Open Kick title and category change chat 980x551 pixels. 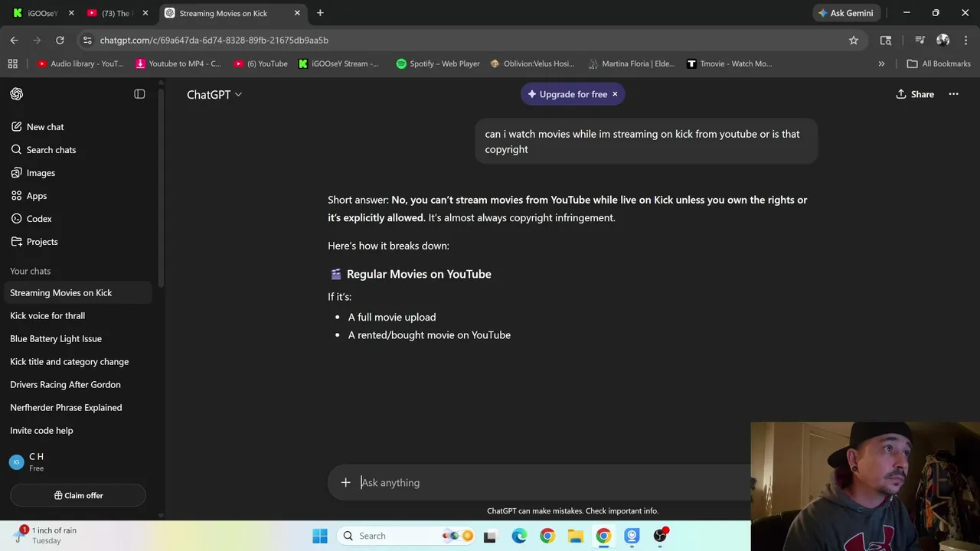[x=77, y=362]
